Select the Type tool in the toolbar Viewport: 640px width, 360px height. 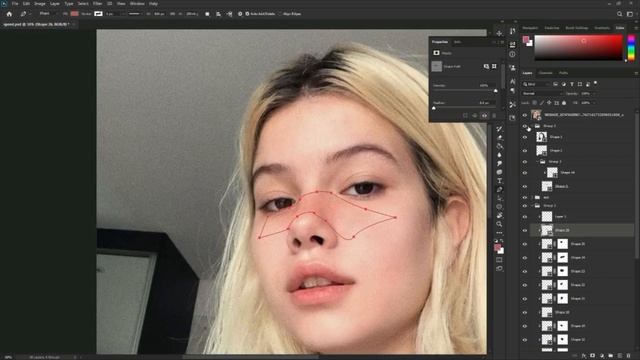click(x=499, y=181)
